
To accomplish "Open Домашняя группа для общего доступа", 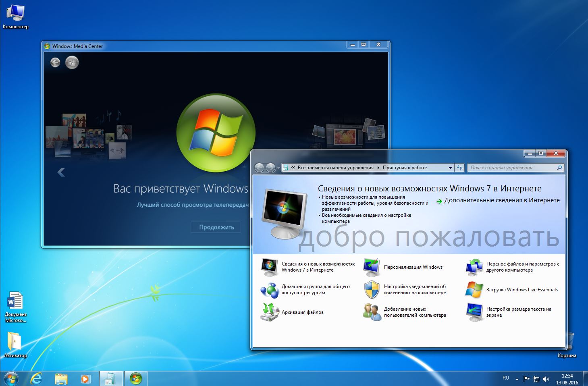I will tap(305, 290).
